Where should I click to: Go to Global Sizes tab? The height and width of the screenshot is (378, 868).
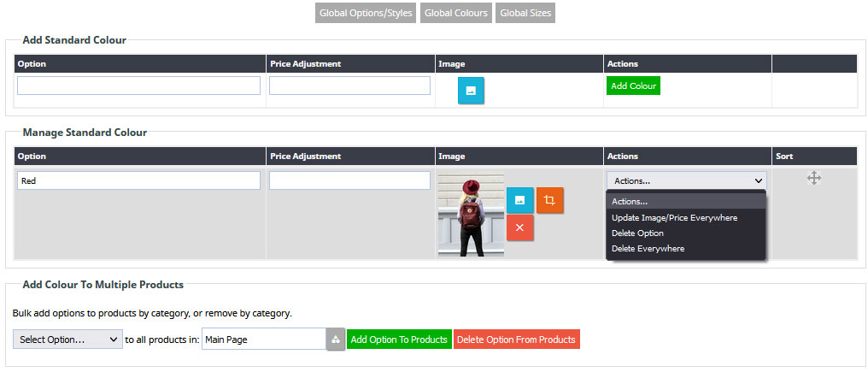(525, 13)
